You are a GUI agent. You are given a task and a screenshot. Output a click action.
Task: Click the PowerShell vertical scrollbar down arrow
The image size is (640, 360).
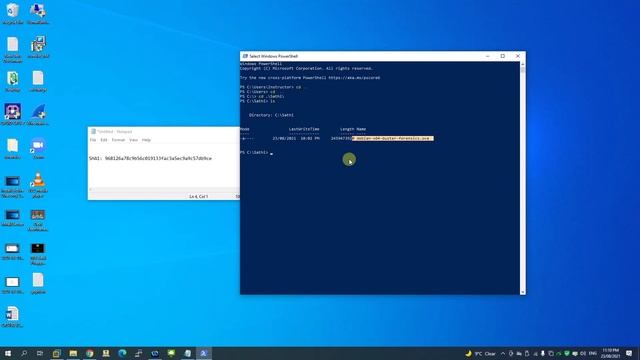522,292
